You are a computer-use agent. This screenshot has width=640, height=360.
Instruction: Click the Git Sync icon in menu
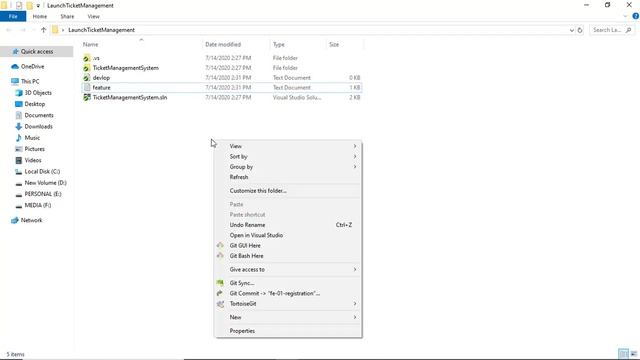220,283
